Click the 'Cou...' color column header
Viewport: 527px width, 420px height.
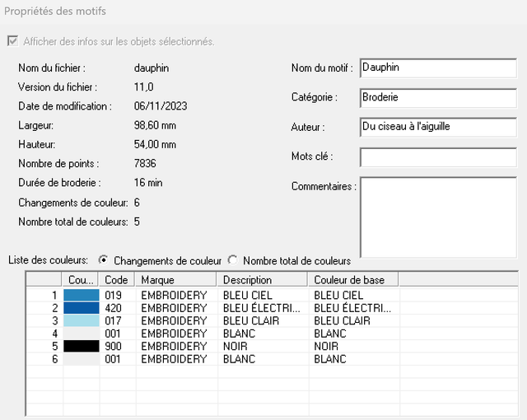(x=81, y=280)
